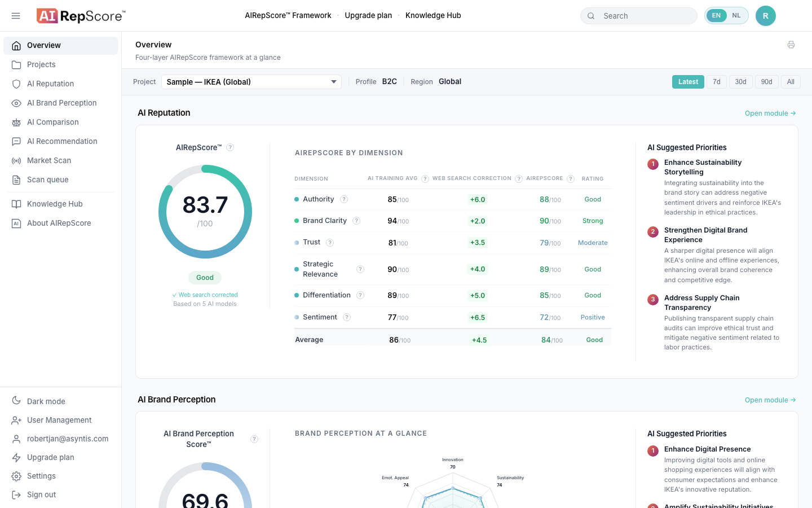Click help icon next to Trust
Viewport: 812px width, 508px height.
pos(330,243)
